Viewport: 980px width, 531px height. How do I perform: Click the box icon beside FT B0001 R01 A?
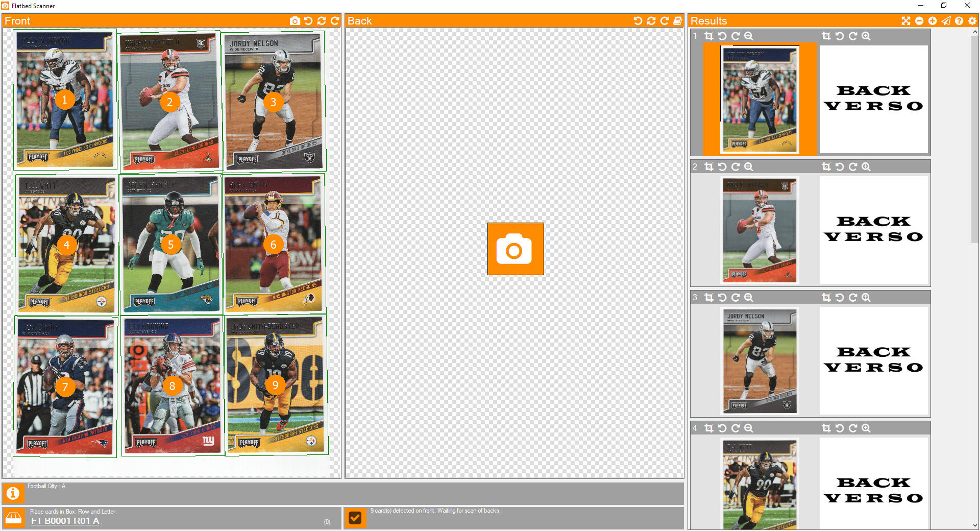tap(13, 518)
